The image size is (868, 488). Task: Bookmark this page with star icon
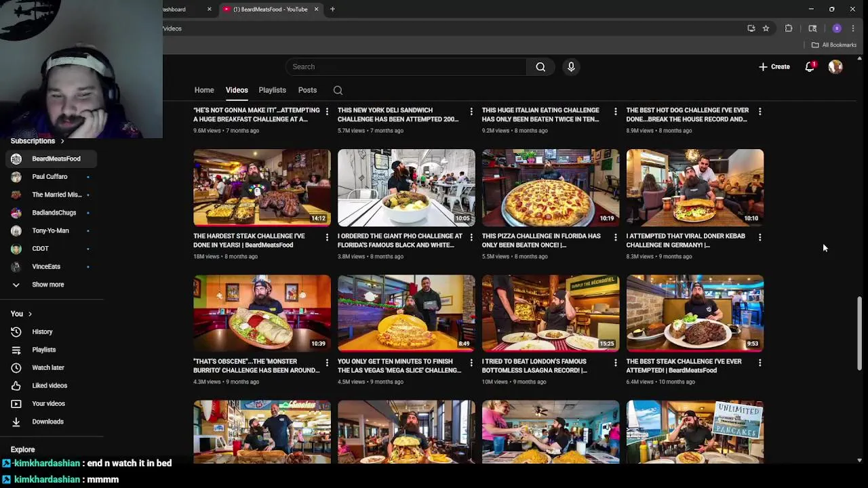(766, 28)
